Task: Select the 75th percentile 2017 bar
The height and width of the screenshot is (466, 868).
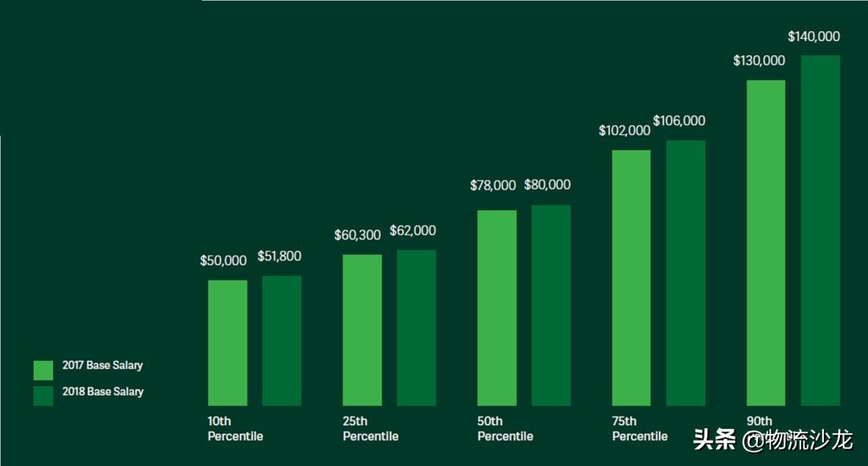Action: coord(631,278)
